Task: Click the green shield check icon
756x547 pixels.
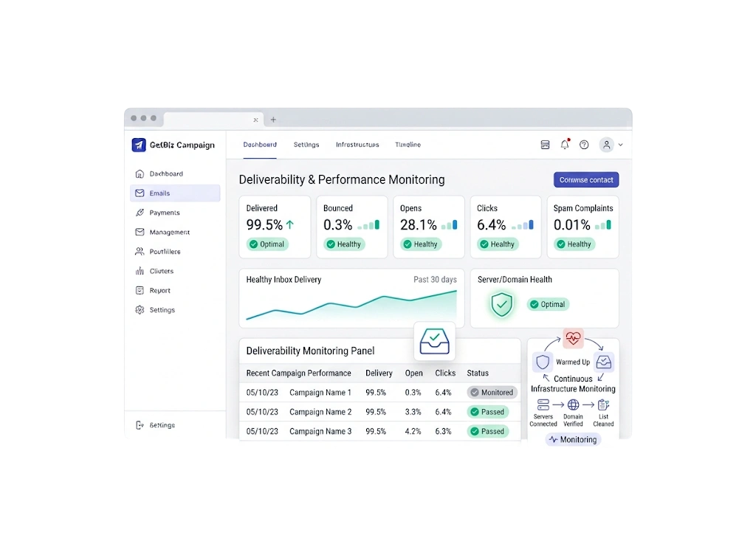Action: 501,305
